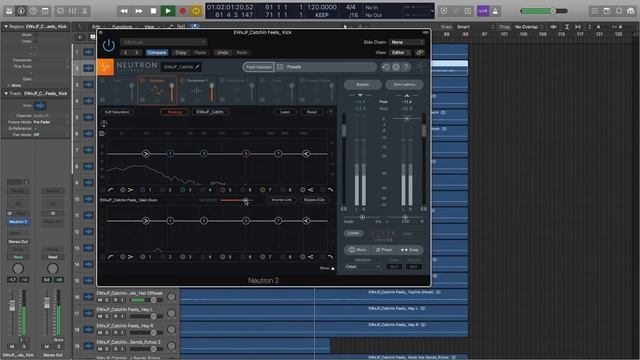Toggle the Equalizer module power
The height and width of the screenshot is (360, 640).
[142, 81]
